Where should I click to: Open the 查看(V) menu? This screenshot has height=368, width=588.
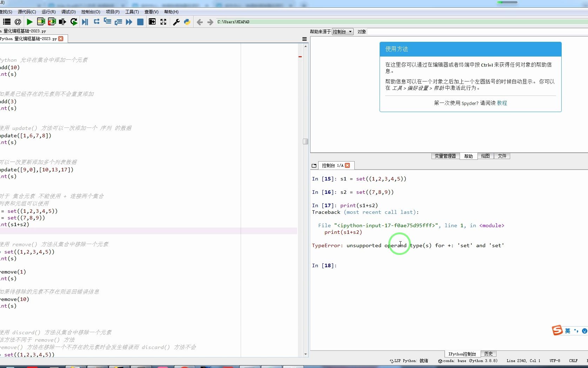[151, 12]
